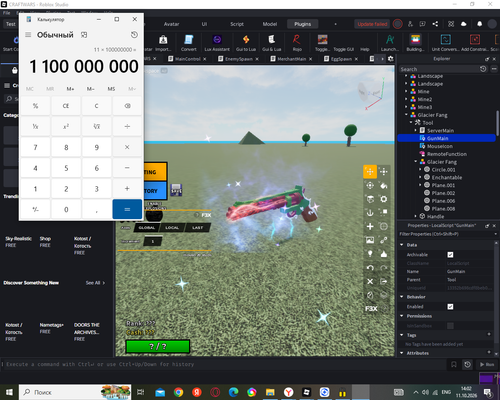Click the Explorer panel vertical scrollbar

pos(497,123)
